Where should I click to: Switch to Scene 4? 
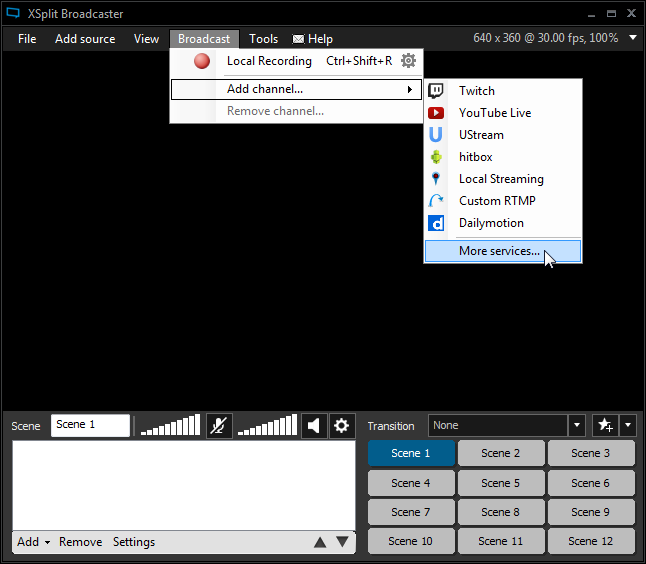pyautogui.click(x=411, y=483)
